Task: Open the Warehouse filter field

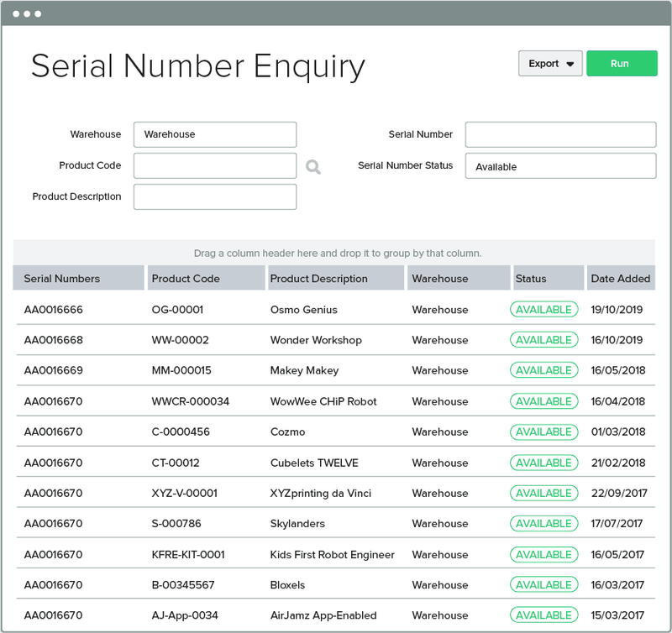Action: point(215,134)
